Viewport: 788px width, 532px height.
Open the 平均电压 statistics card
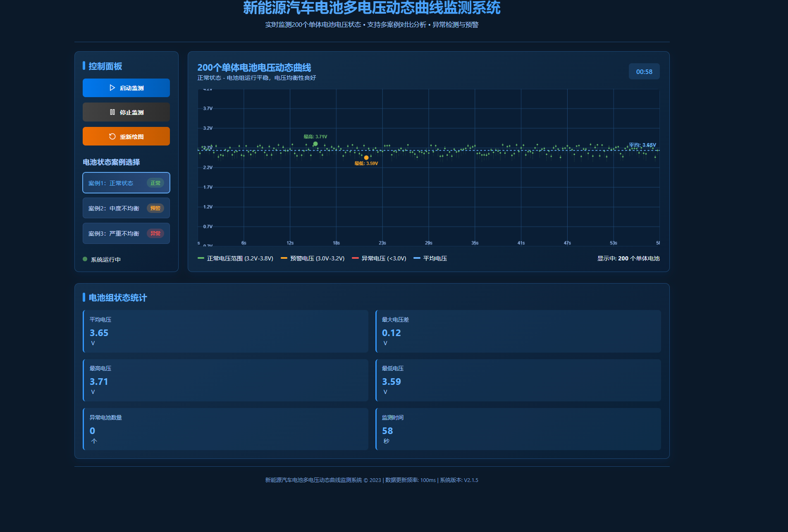pos(225,331)
